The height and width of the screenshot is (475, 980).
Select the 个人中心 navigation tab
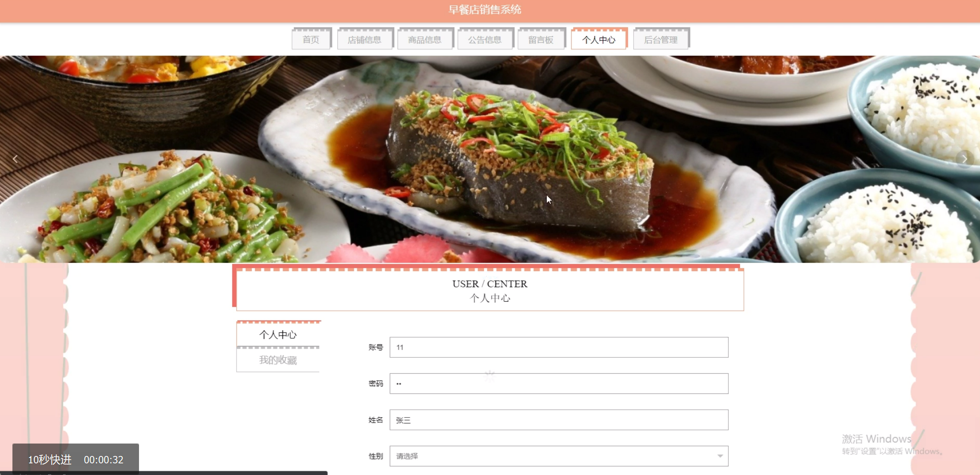[x=598, y=40]
